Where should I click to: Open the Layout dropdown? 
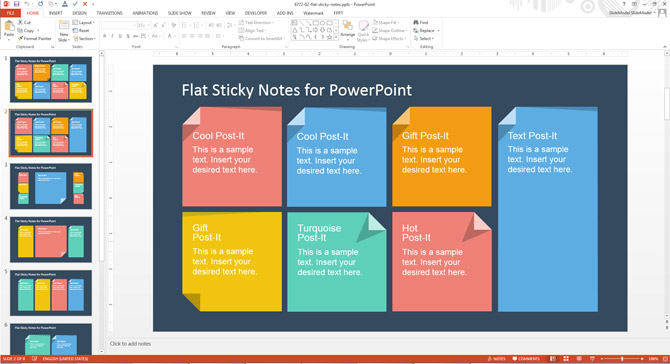84,22
